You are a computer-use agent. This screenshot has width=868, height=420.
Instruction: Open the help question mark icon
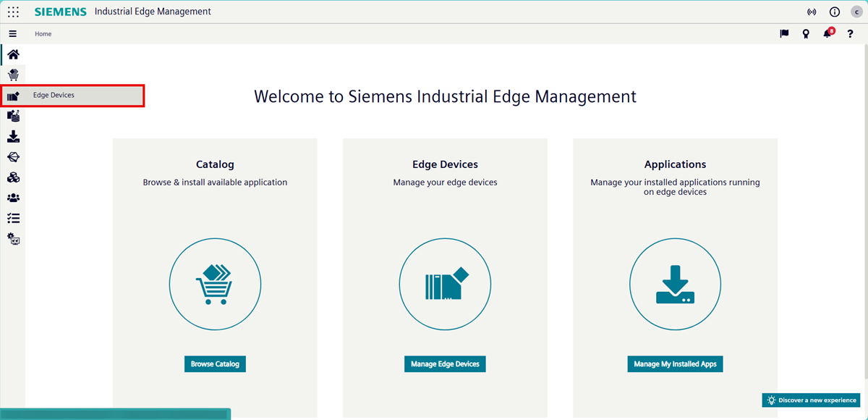(850, 34)
